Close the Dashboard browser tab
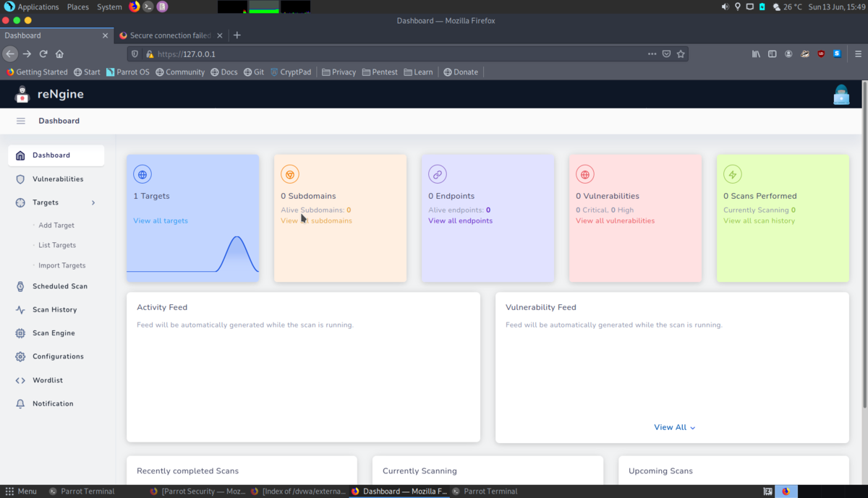The width and height of the screenshot is (868, 498). point(105,35)
